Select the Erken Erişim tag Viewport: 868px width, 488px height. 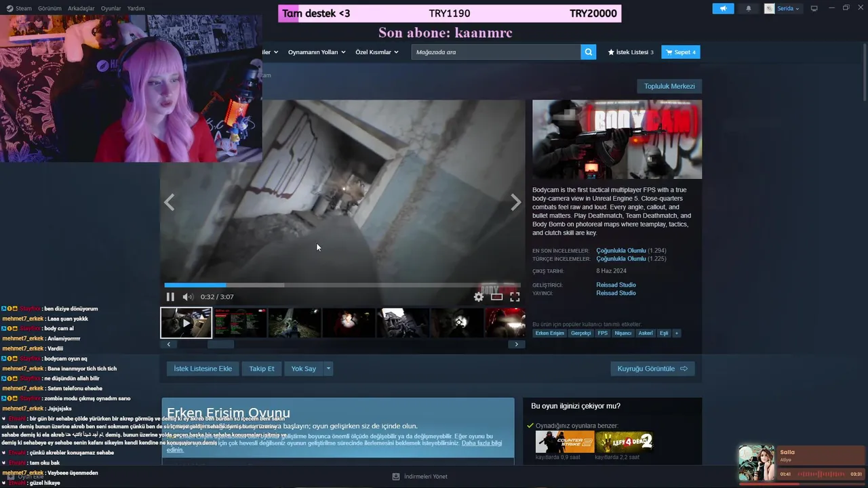(549, 333)
